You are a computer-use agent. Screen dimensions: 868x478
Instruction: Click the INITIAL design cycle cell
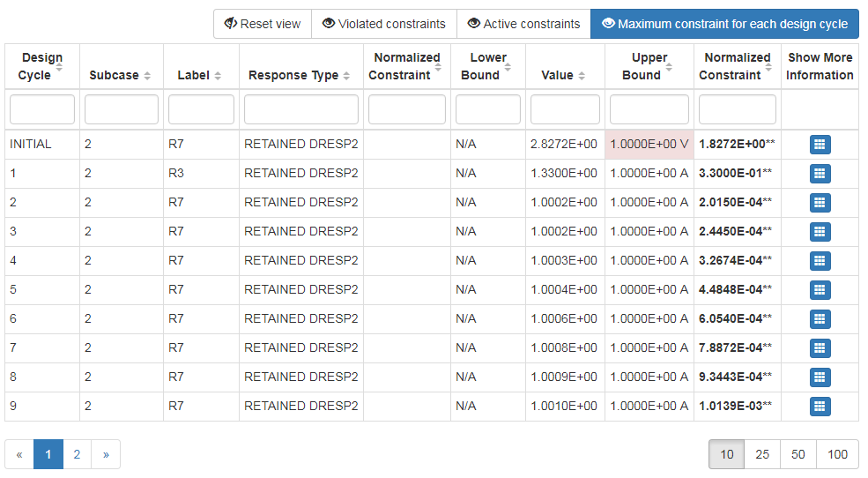[x=42, y=145]
